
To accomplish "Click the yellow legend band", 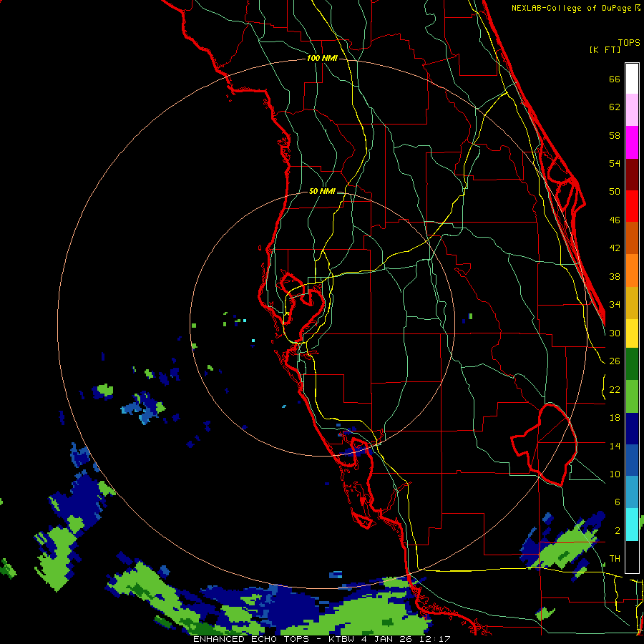I will [632, 333].
